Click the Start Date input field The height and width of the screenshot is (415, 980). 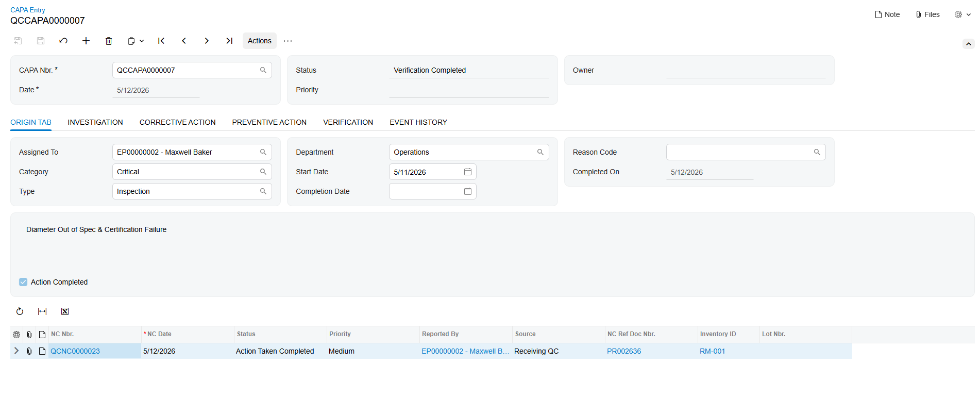pyautogui.click(x=433, y=172)
